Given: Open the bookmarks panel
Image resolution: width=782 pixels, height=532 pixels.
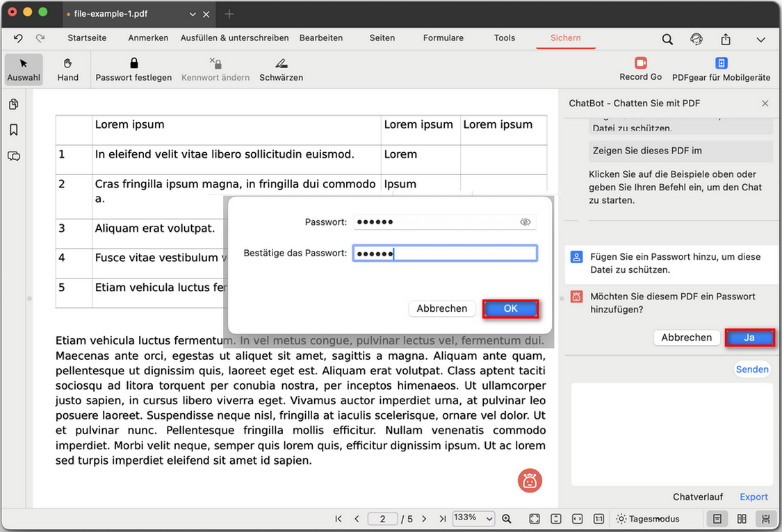Looking at the screenshot, I should coord(14,129).
